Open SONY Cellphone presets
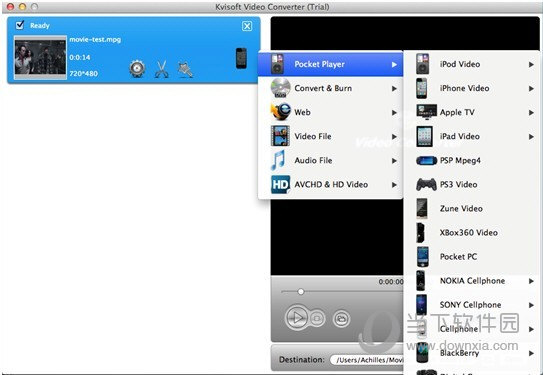Image resolution: width=543 pixels, height=375 pixels. (471, 305)
